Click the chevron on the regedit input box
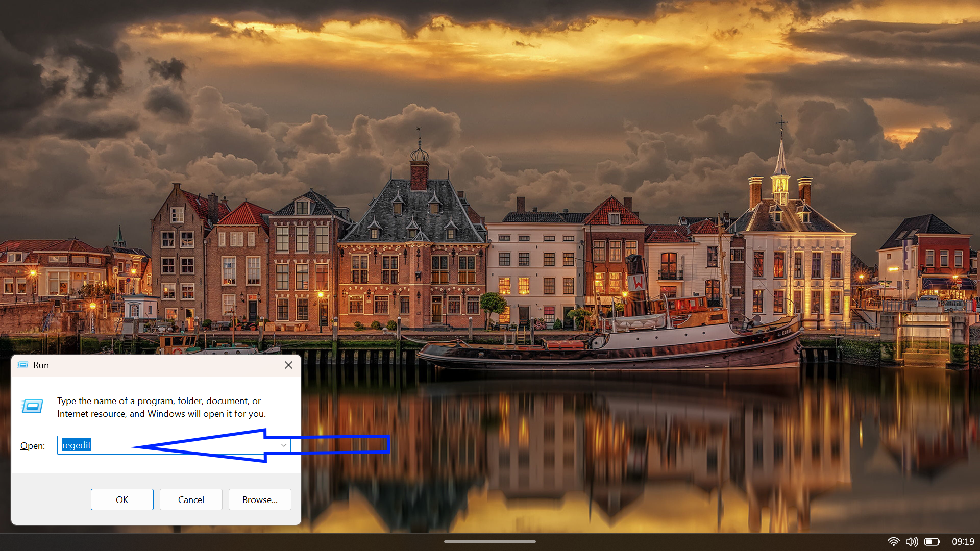Screen dimensions: 980x551 (x=283, y=445)
